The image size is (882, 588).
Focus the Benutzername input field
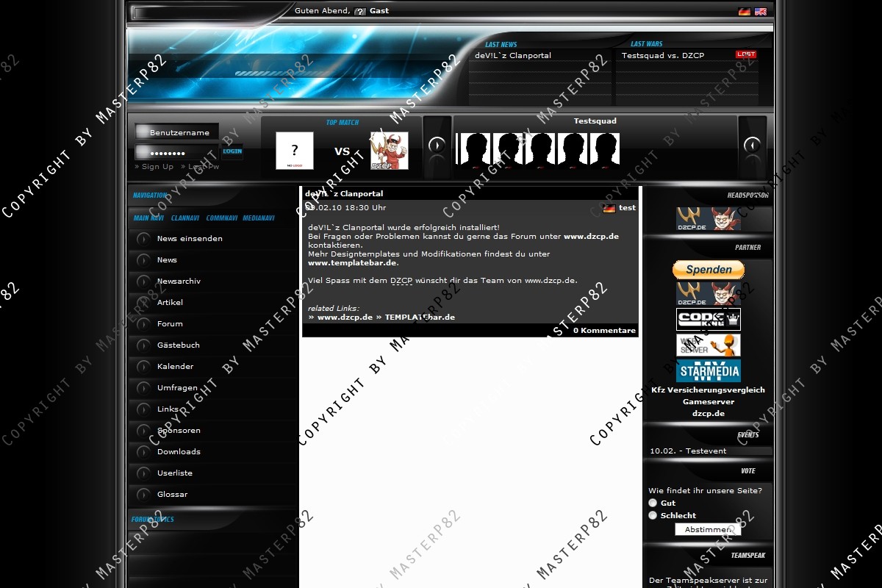(179, 132)
